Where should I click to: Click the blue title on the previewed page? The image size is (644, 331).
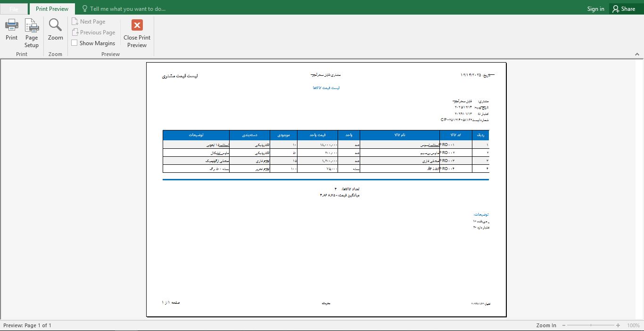(x=326, y=88)
